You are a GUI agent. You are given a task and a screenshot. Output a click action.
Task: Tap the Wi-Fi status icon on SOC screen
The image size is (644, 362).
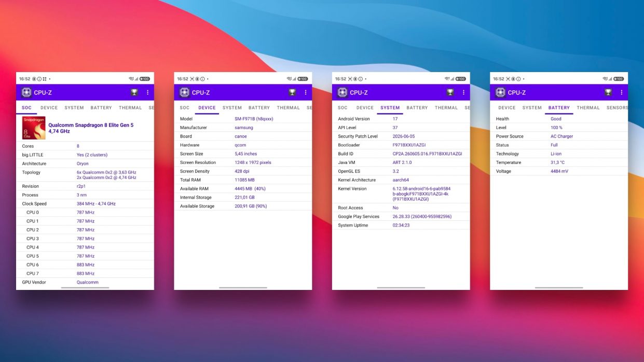[x=131, y=79]
